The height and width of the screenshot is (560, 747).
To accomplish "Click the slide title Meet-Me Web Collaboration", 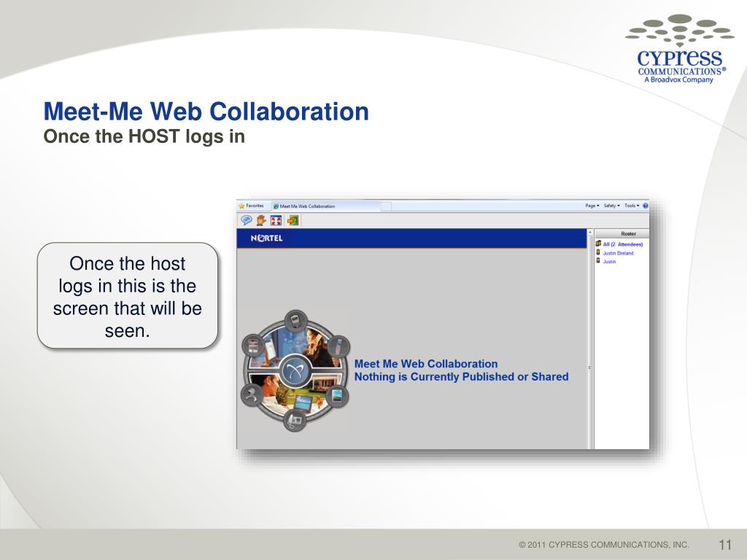I will (x=206, y=112).
